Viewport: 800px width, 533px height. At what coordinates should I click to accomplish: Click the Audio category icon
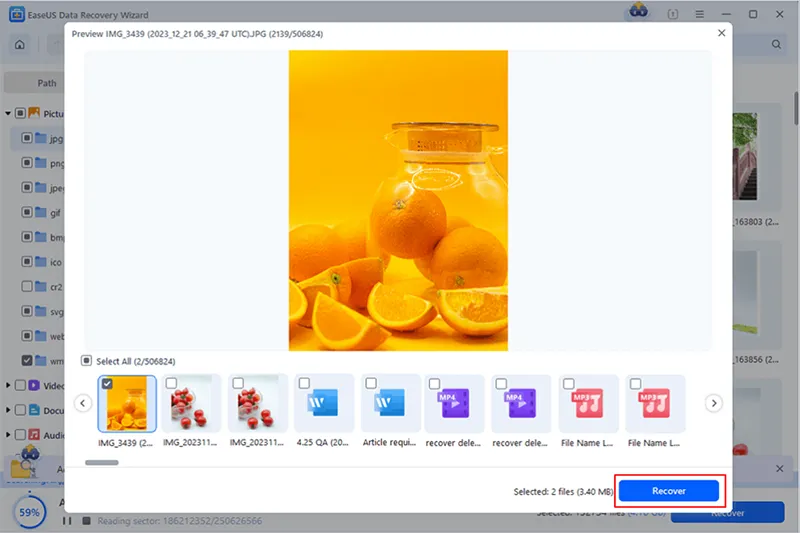click(x=34, y=435)
